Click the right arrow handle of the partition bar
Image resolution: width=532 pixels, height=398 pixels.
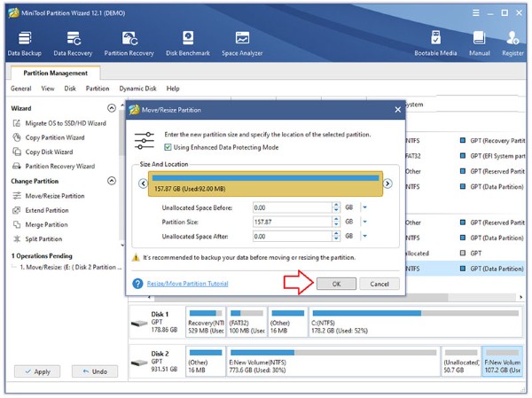click(387, 183)
